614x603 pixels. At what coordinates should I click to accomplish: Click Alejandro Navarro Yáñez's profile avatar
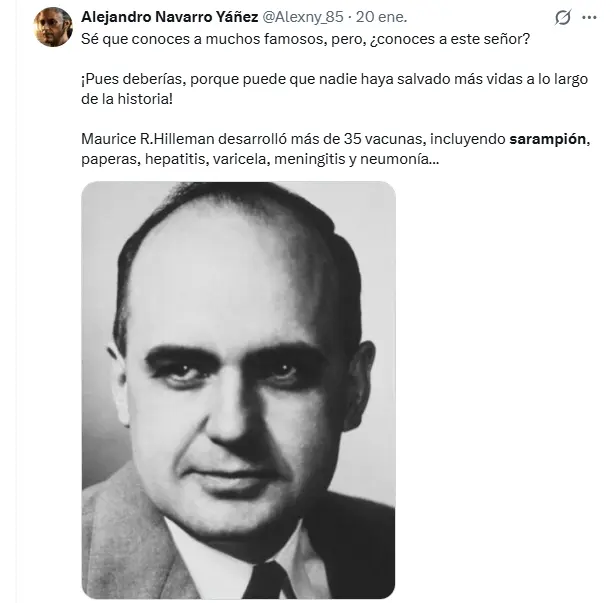pos(53,27)
